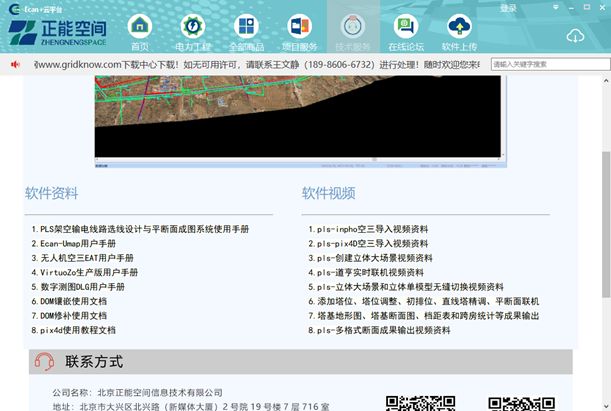
Task: Click the Ecan+云平台 title bar icon
Action: (x=14, y=9)
